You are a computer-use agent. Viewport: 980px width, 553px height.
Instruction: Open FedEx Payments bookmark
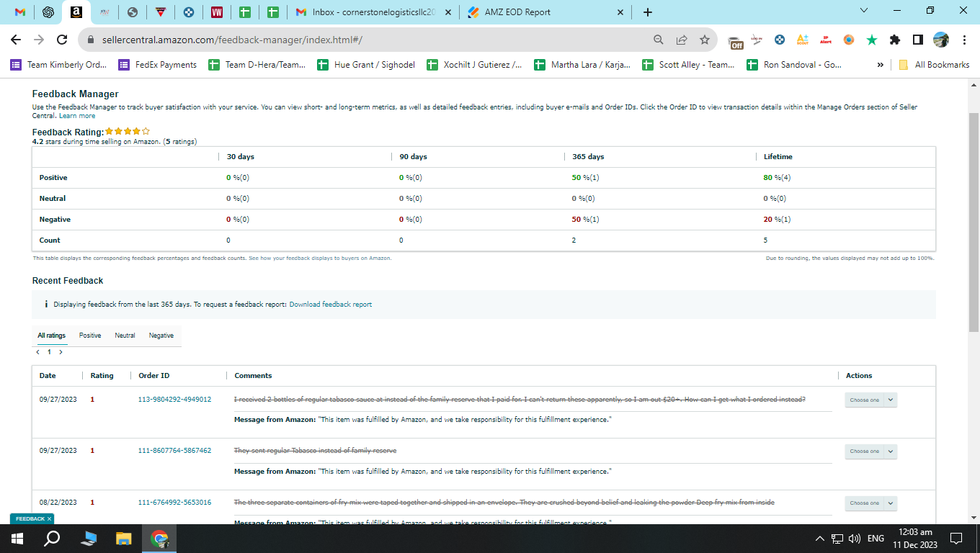pos(158,65)
